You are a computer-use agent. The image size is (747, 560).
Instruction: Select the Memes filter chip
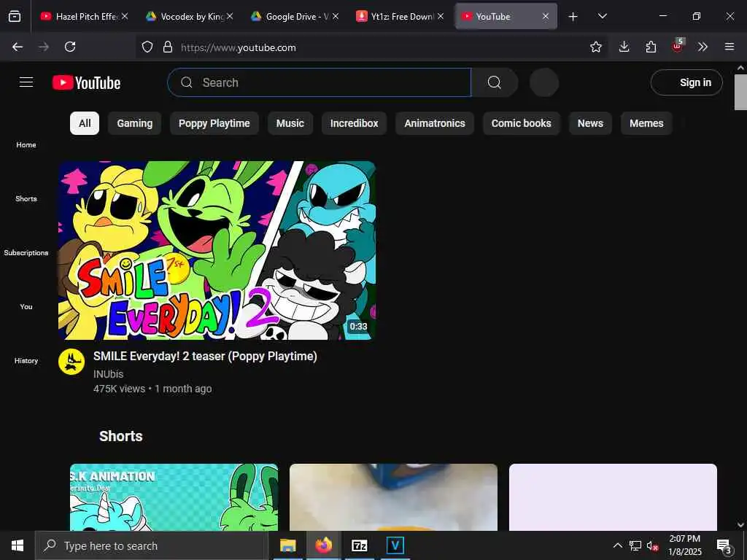pyautogui.click(x=646, y=123)
